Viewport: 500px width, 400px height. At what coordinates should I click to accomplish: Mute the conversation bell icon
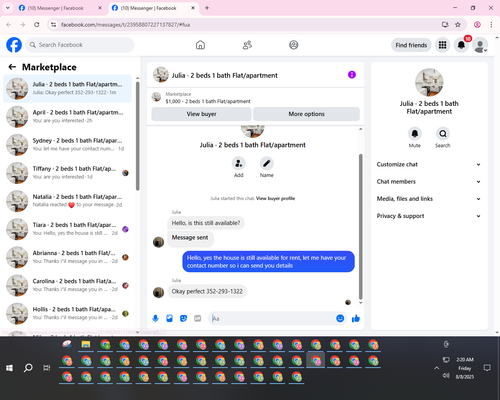click(x=415, y=134)
